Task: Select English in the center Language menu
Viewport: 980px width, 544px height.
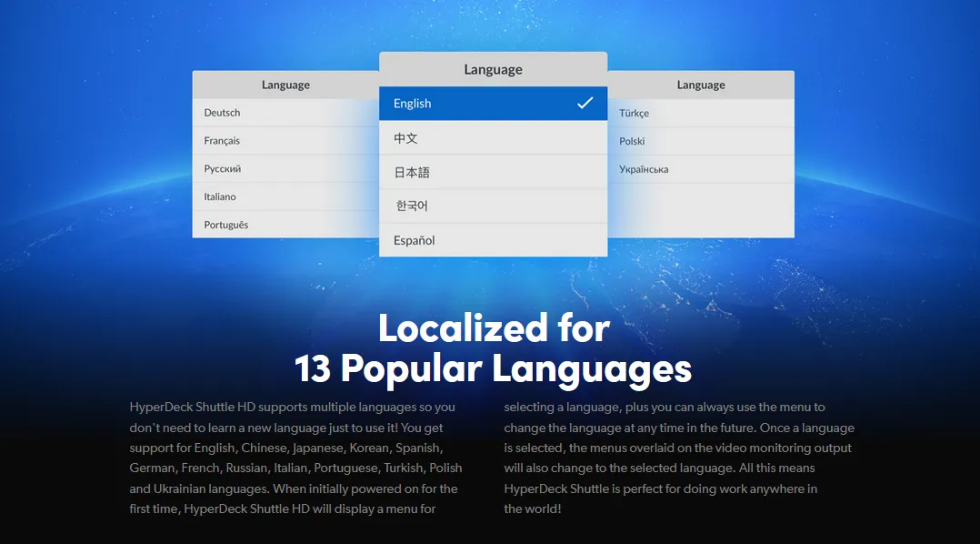Action: point(493,103)
